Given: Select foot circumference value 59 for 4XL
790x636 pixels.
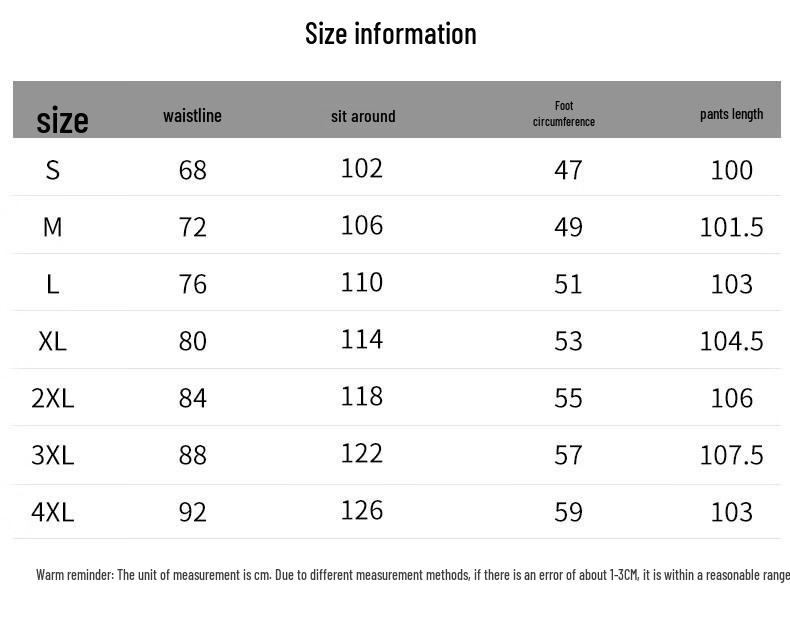Looking at the screenshot, I should pyautogui.click(x=568, y=512).
